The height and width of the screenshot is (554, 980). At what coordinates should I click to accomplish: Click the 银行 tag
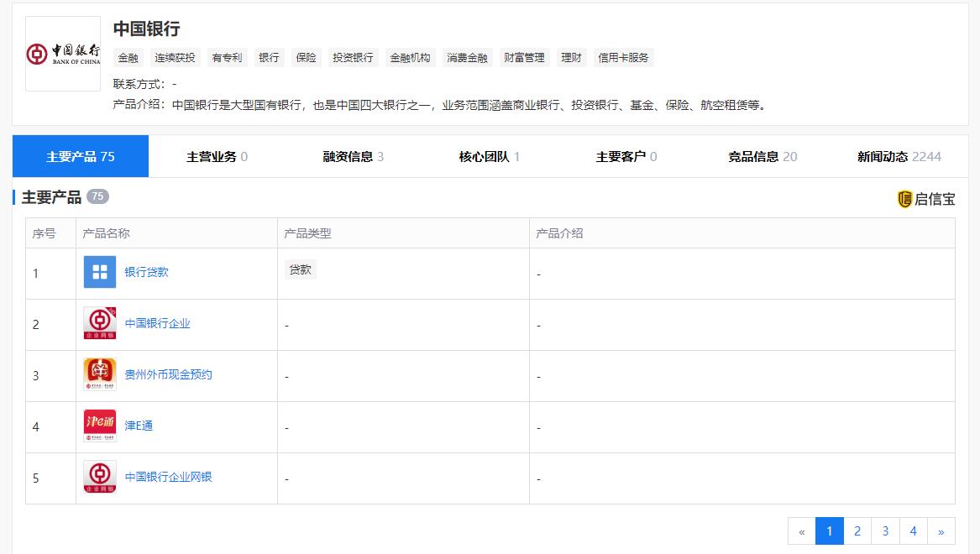click(269, 57)
